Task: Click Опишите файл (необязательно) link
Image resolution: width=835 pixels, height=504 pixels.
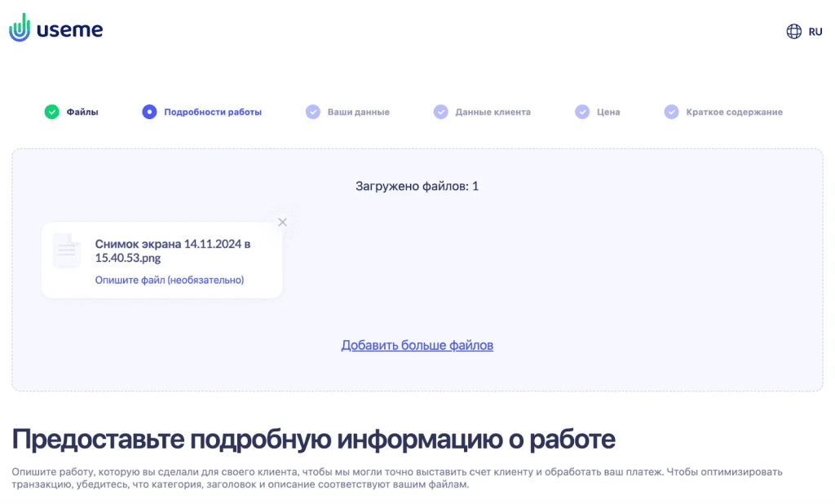Action: [170, 280]
